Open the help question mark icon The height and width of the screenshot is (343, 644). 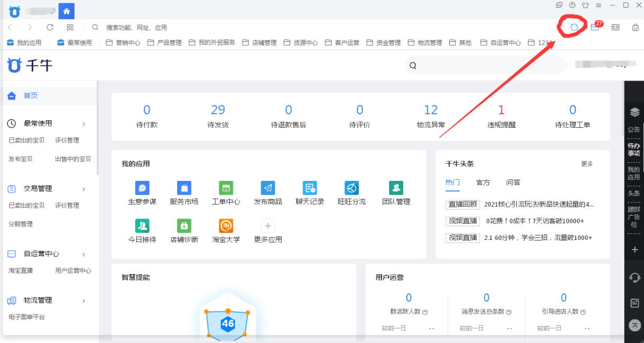pyautogui.click(x=573, y=5)
